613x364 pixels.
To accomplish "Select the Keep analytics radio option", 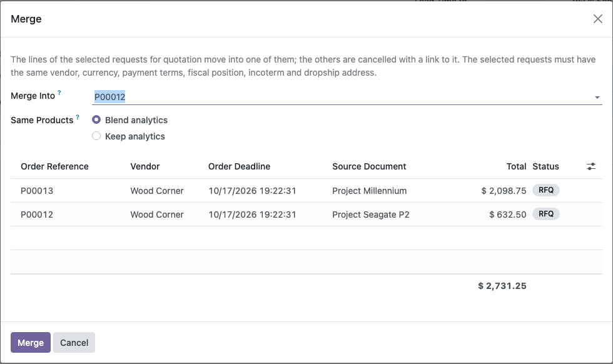I will pyautogui.click(x=96, y=136).
